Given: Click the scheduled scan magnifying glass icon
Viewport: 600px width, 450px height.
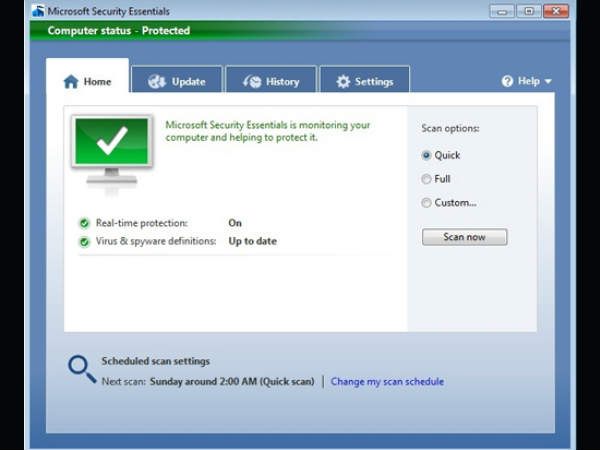Looking at the screenshot, I should click(82, 369).
